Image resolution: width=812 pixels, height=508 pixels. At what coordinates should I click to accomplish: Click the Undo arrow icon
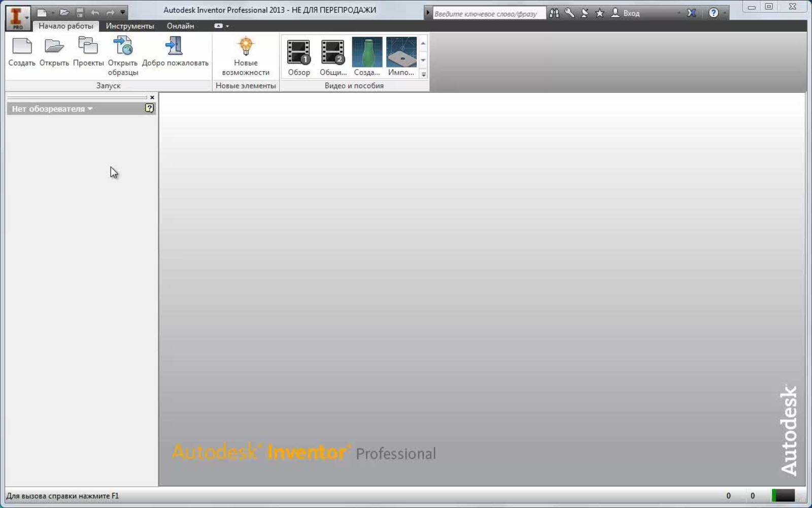(95, 13)
